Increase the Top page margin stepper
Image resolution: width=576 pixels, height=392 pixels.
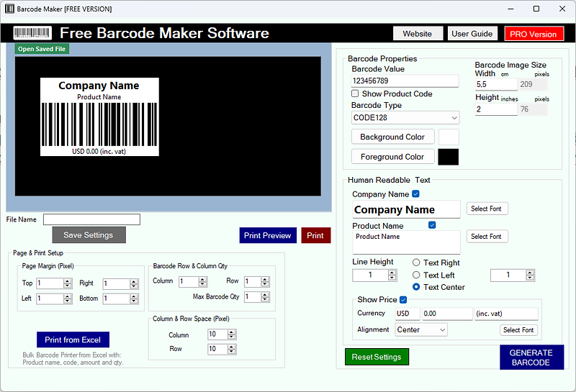point(67,281)
